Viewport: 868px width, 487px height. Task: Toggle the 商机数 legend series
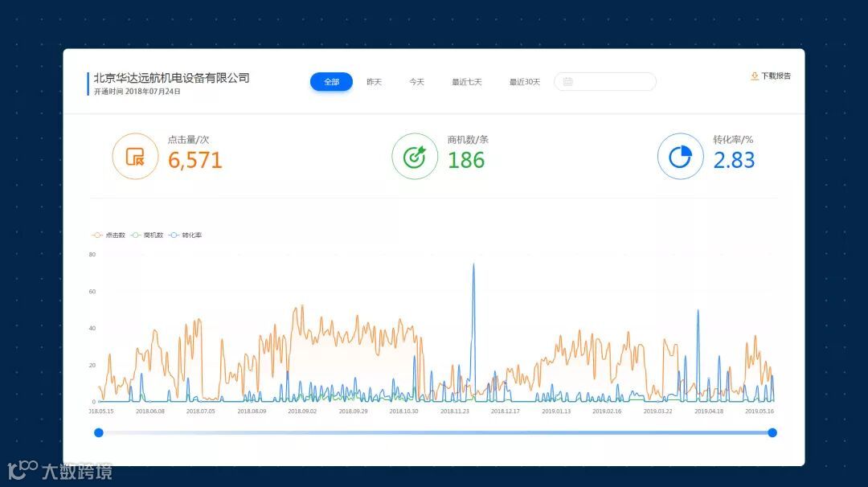click(x=147, y=235)
